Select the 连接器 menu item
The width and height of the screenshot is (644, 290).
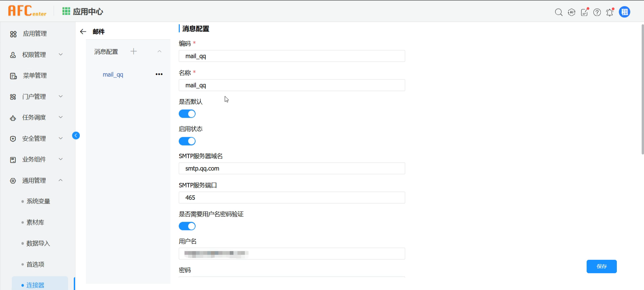coord(35,285)
